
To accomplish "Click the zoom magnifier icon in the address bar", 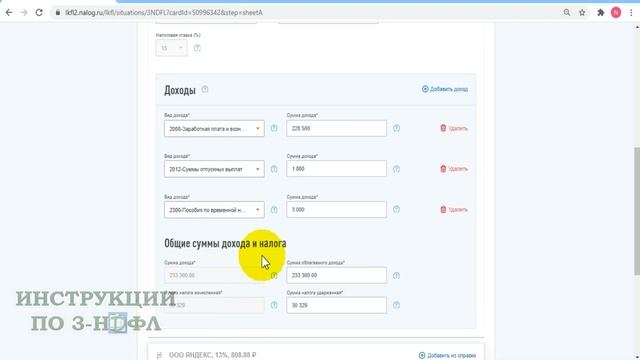I will click(567, 13).
